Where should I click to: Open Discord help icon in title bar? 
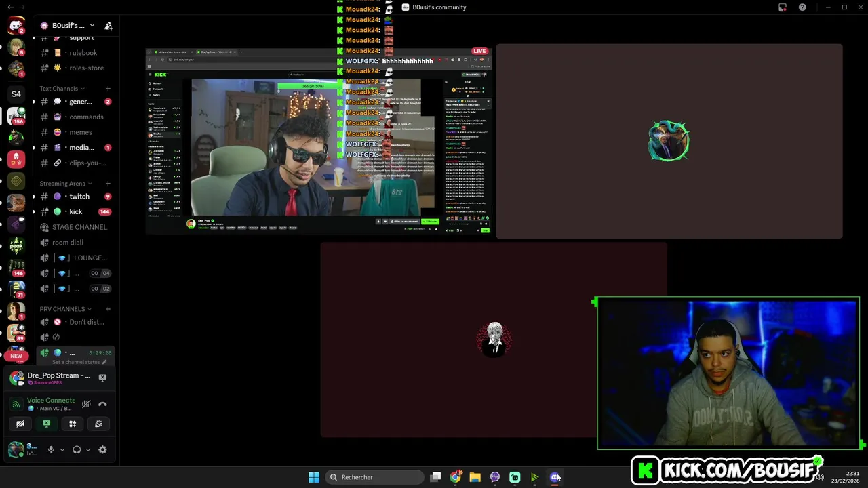(803, 7)
